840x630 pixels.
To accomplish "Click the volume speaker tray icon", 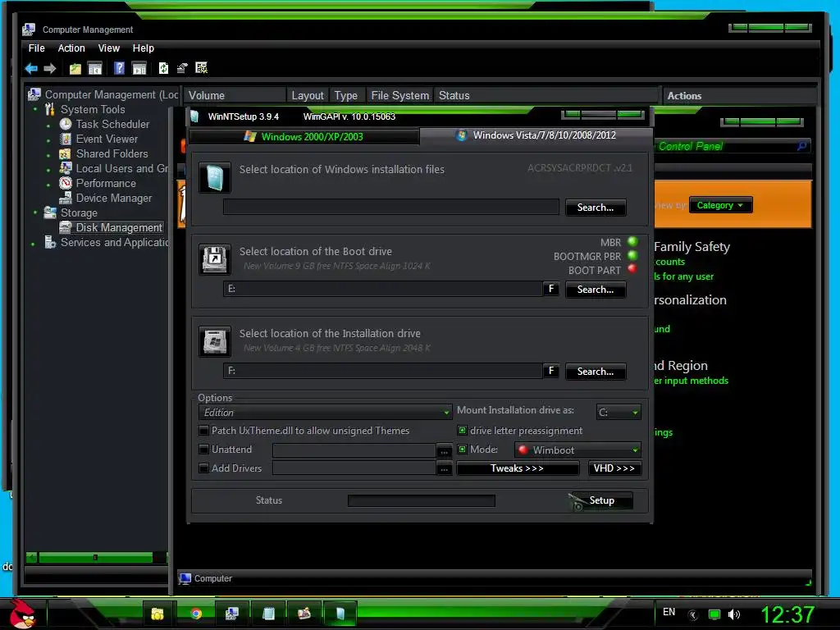I will (x=734, y=614).
